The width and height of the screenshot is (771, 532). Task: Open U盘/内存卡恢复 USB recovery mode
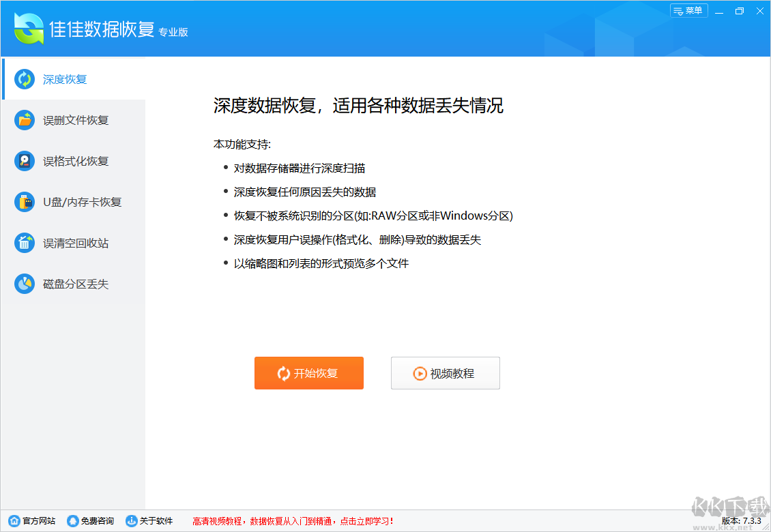(x=24, y=202)
